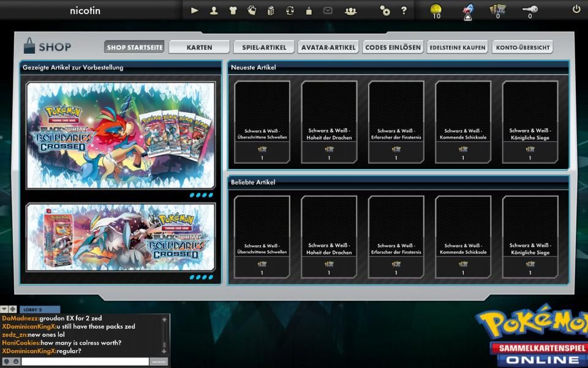The height and width of the screenshot is (368, 588).
Task: Click the Beliebte Artikel section heading
Action: (x=253, y=182)
